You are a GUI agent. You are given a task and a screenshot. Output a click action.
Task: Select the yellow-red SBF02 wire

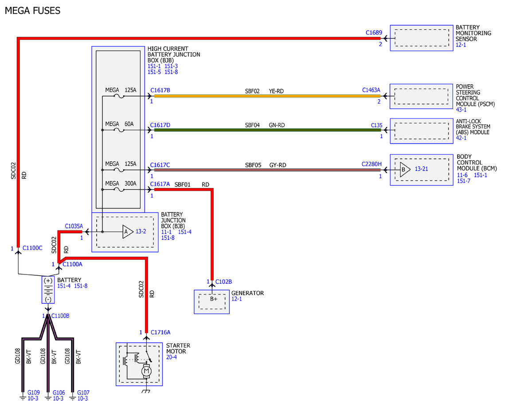[267, 96]
